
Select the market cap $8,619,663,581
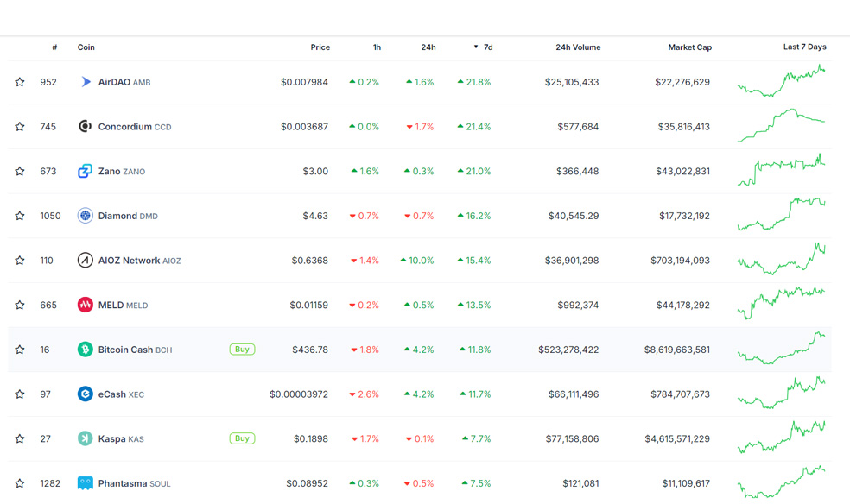click(x=677, y=350)
